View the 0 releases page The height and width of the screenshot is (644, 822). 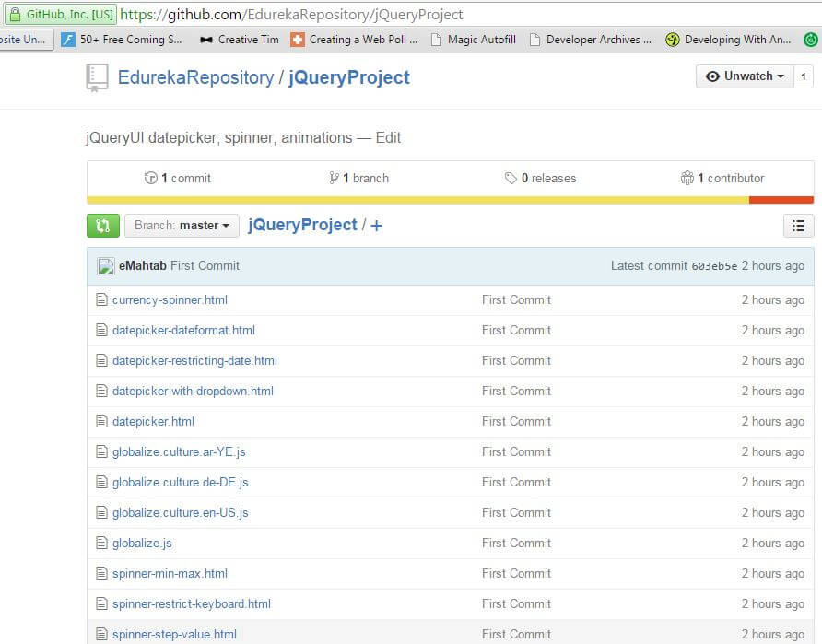541,178
